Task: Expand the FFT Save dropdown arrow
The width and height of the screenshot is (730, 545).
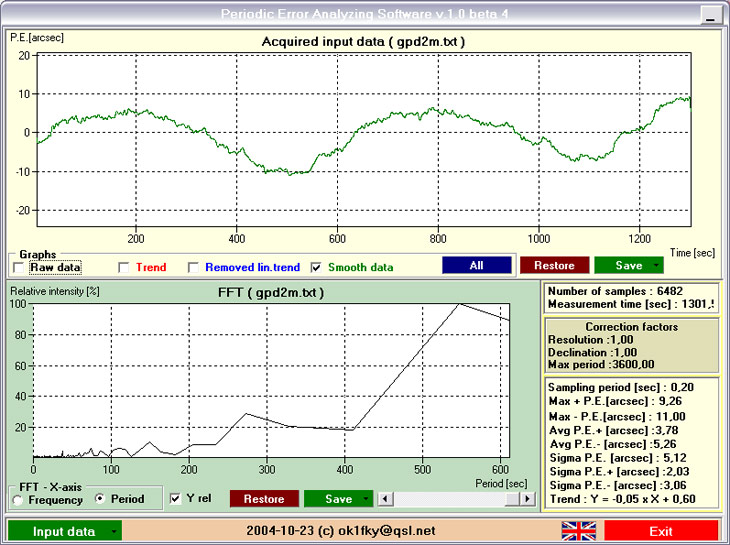Action: tap(366, 499)
